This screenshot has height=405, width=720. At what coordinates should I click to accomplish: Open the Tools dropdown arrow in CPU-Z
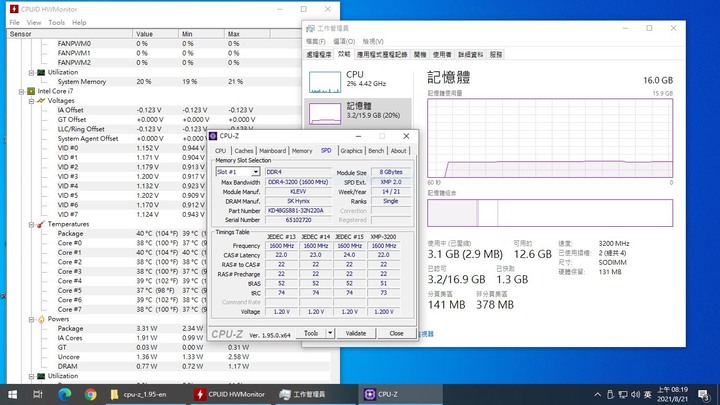(330, 333)
